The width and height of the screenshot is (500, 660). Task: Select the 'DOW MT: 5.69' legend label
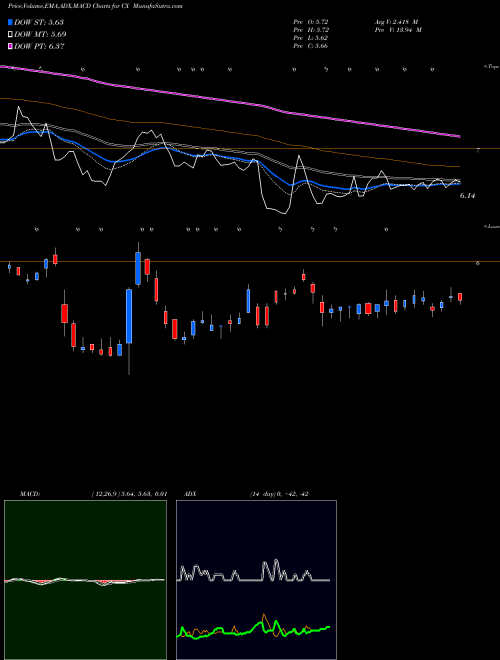[x=40, y=35]
